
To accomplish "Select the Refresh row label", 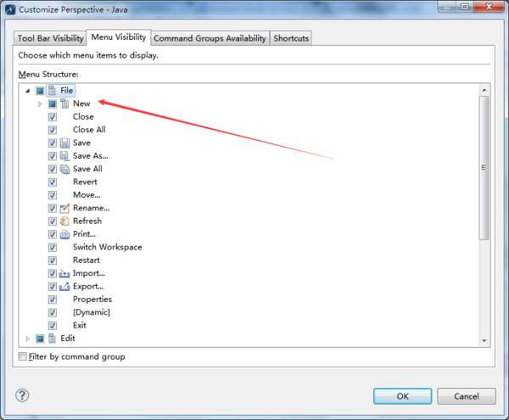I will (x=87, y=221).
